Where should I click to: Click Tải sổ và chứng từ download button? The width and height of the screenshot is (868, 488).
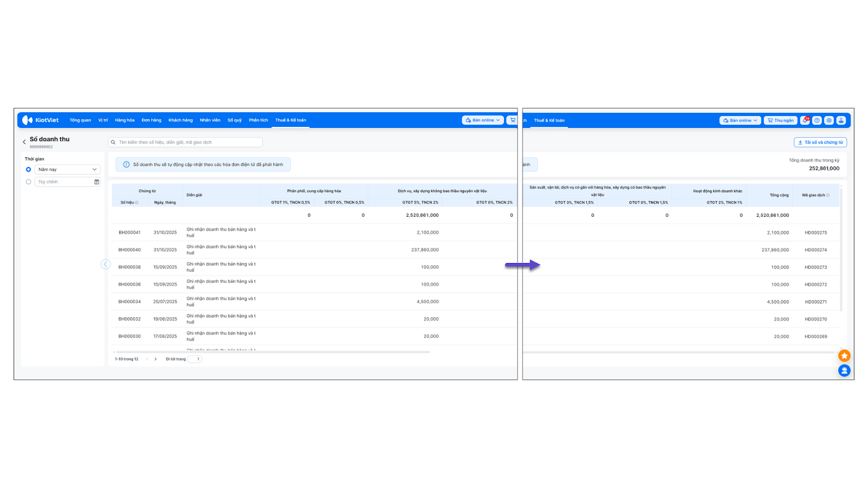[x=820, y=143]
